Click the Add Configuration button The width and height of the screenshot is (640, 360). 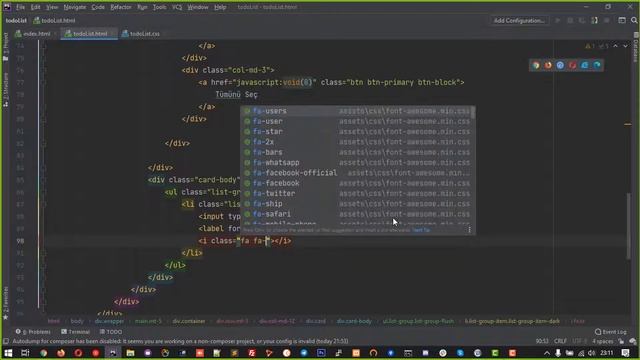519,20
